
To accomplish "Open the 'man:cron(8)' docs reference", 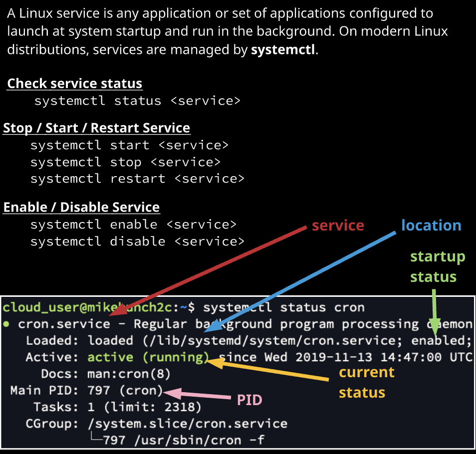I will 129,374.
